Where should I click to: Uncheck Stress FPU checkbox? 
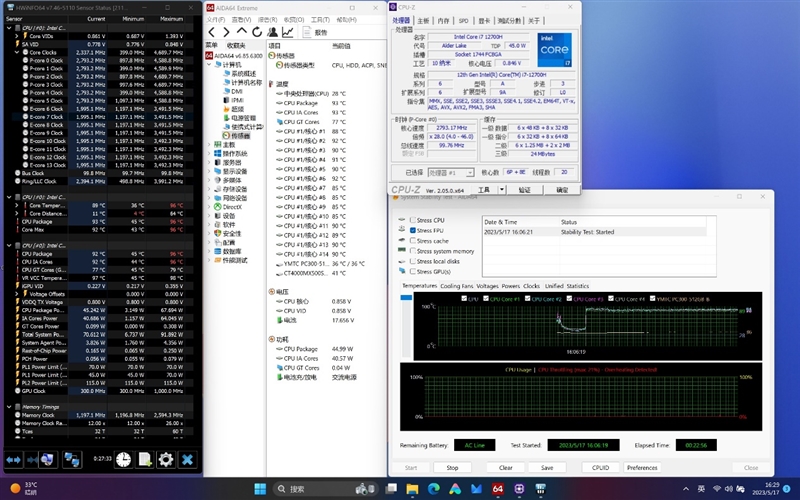(413, 231)
